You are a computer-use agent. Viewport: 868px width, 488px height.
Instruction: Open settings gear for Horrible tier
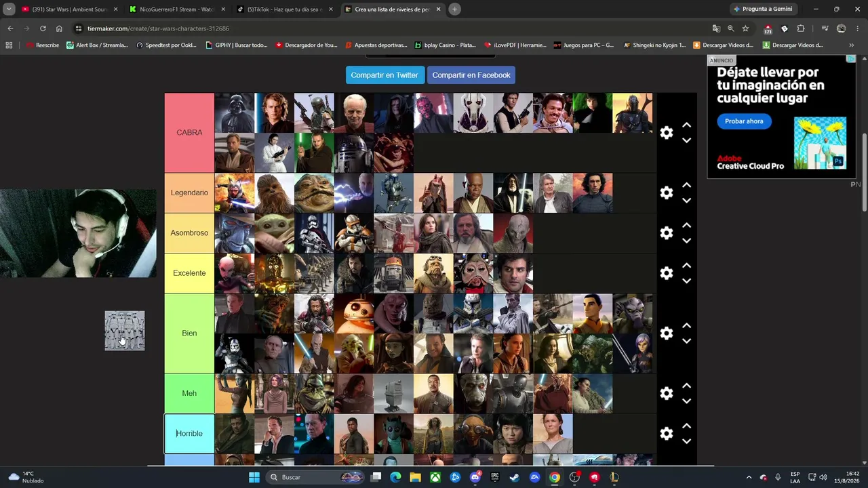click(667, 434)
